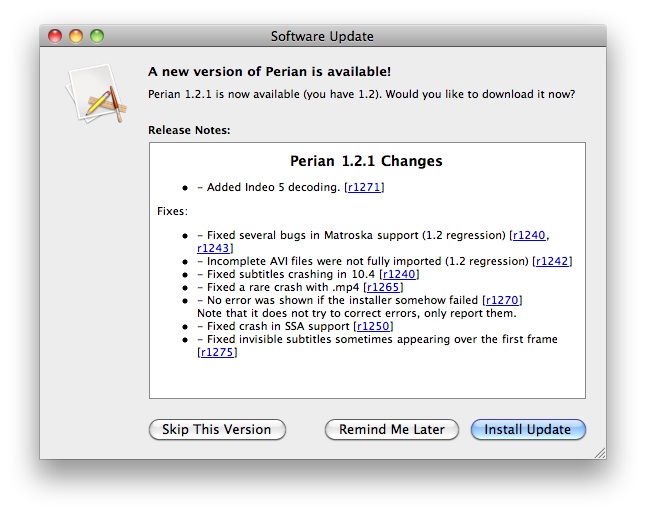Choose Remind Me Later
The height and width of the screenshot is (514, 646).
(x=391, y=430)
